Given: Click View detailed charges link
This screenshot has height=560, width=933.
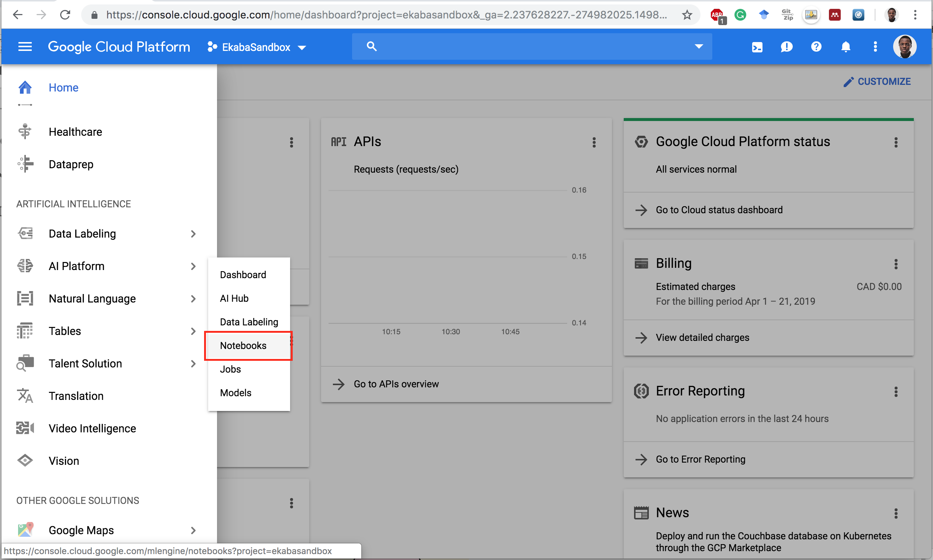Looking at the screenshot, I should click(x=702, y=338).
